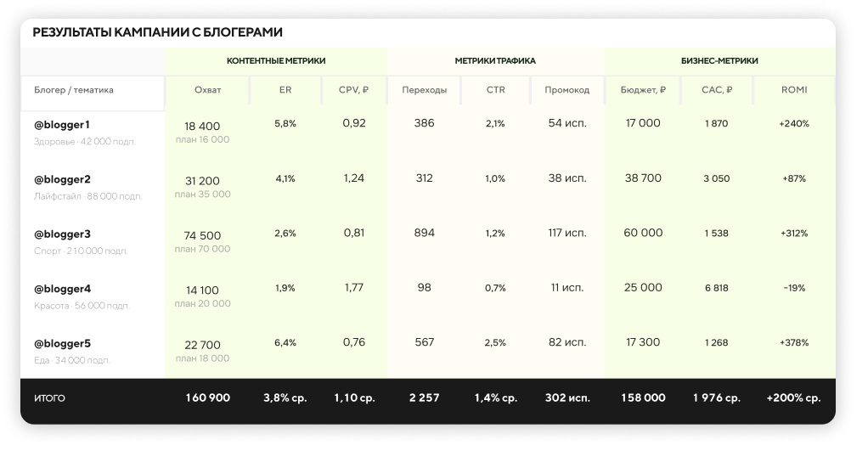Click clicks value '386'
This screenshot has width=868, height=468.
pos(424,123)
